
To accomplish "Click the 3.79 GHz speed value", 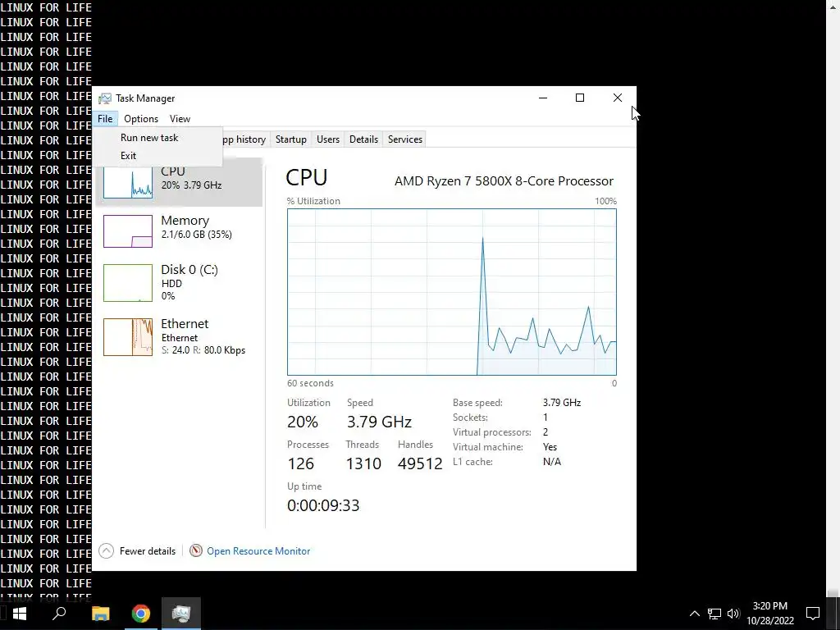I will [379, 422].
